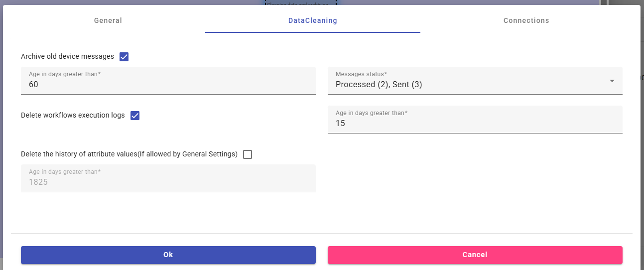Select the DataCleaning tab
The width and height of the screenshot is (644, 270).
[x=312, y=20]
